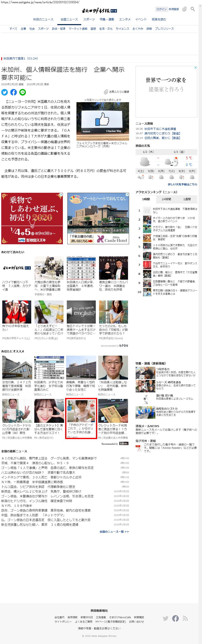Share article on Facebook icon
Image resolution: width=202 pixels, height=644 pixels.
[14, 92]
